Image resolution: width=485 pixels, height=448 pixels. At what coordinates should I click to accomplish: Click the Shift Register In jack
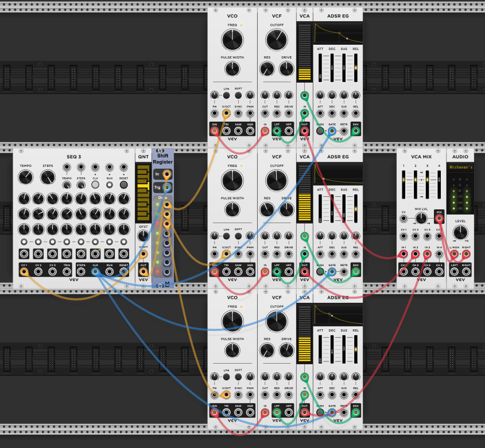[166, 175]
